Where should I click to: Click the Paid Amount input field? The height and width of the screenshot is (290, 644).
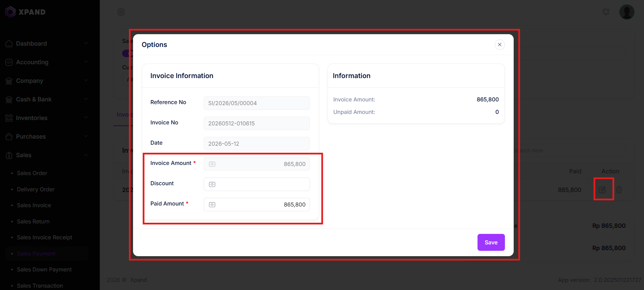(x=257, y=204)
